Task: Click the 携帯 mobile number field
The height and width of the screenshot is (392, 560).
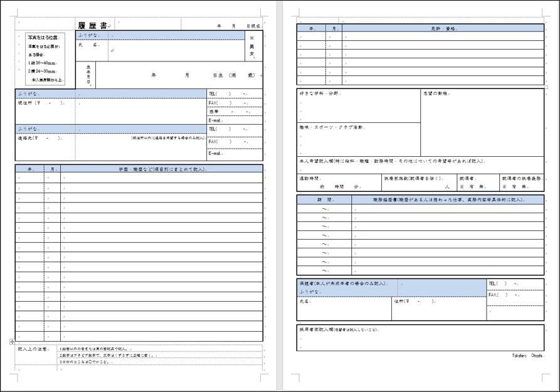Action: (235, 112)
